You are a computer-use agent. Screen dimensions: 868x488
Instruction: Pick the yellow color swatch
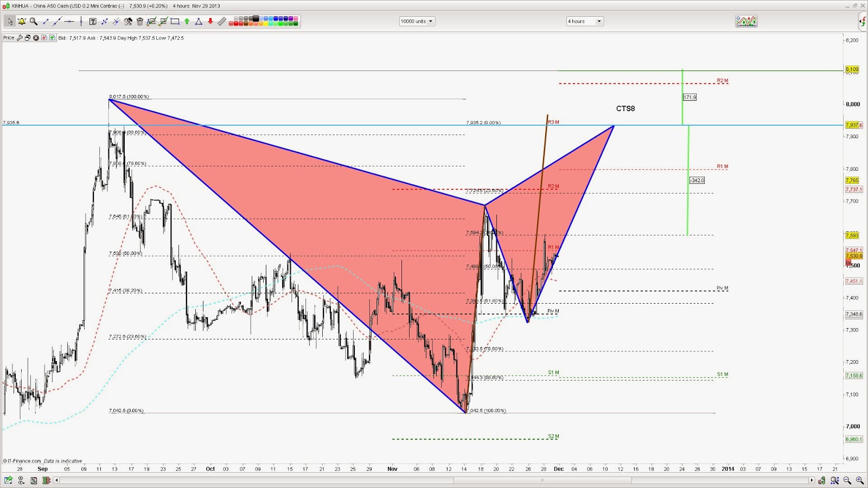tap(266, 24)
